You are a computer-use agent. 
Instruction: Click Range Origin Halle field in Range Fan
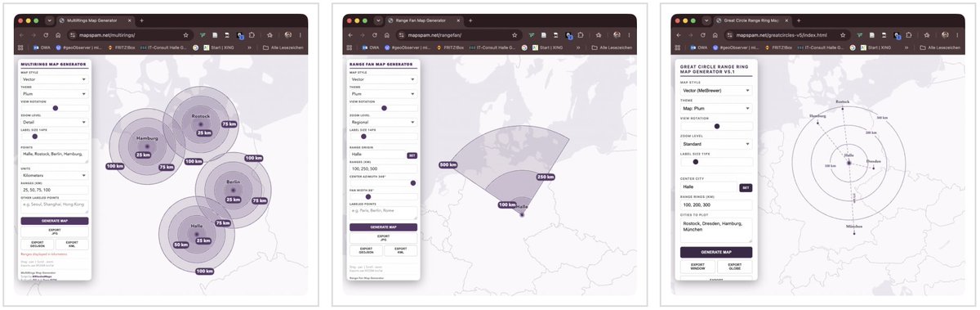point(376,154)
